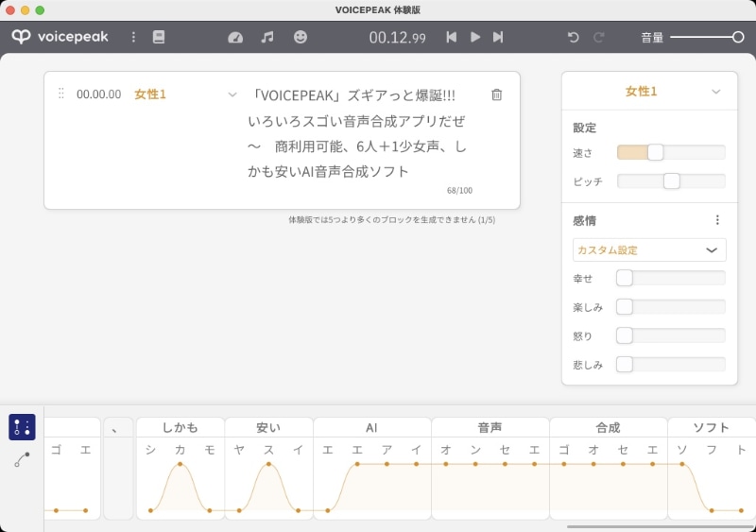Click the trial limit notice text
Screen dimensions: 756x532
pos(391,220)
